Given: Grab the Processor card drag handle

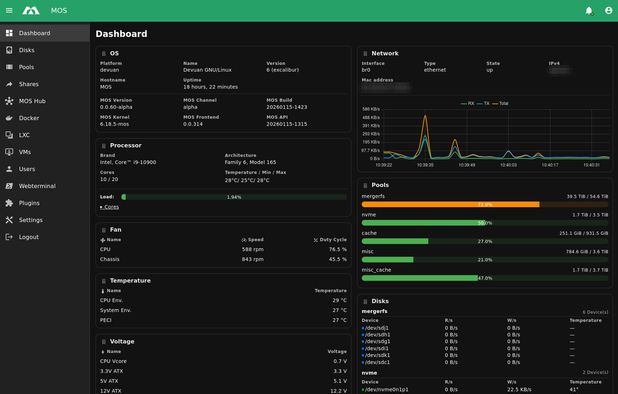Looking at the screenshot, I should 104,145.
